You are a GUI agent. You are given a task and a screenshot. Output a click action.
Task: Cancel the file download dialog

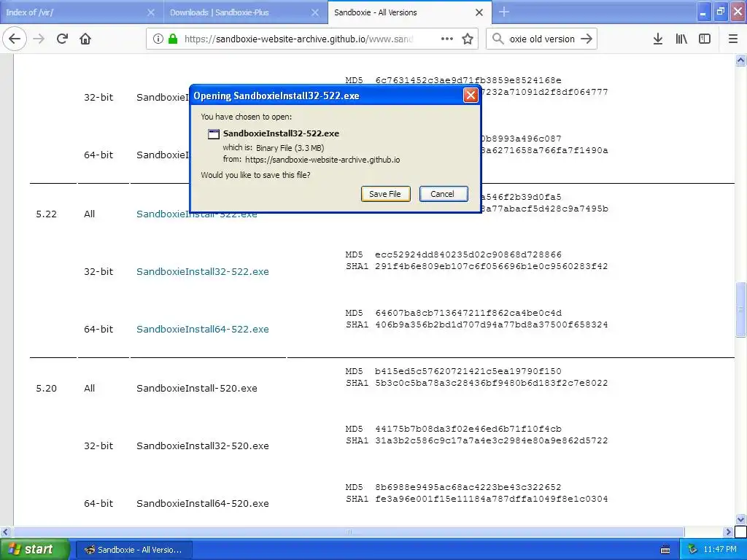[443, 194]
